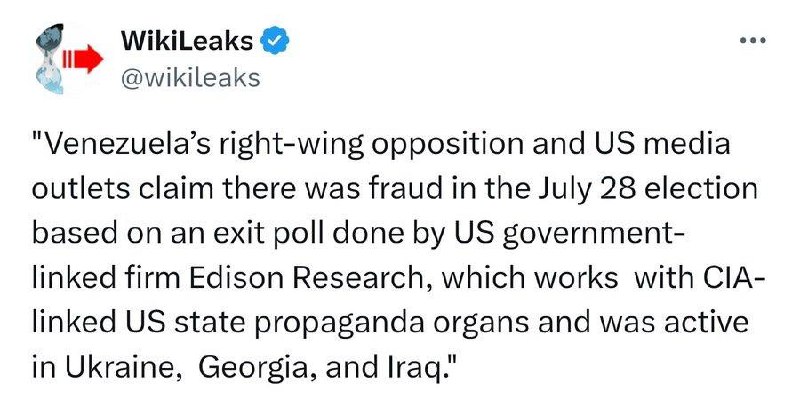Click the blue verified checkmark badge

[276, 41]
